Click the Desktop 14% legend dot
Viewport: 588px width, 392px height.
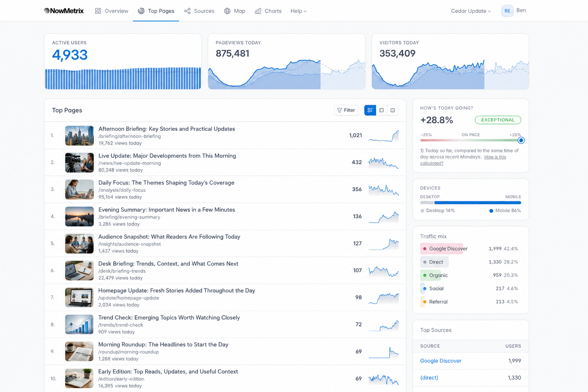422,211
